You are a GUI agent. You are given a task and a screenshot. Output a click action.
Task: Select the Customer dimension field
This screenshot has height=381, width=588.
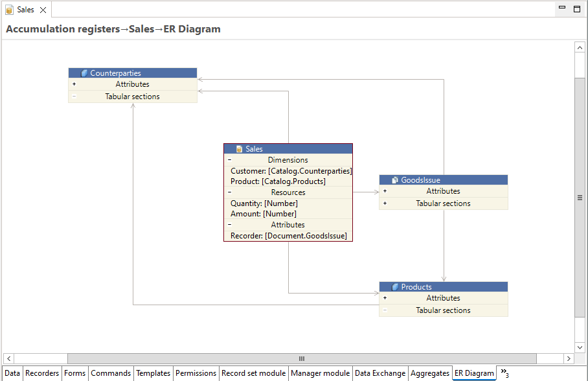pos(291,171)
